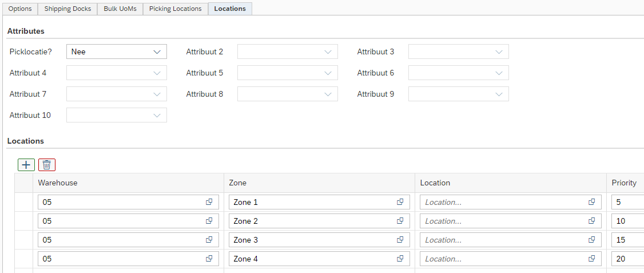
Task: Open the Attribuut 2 dropdown
Action: tap(328, 52)
